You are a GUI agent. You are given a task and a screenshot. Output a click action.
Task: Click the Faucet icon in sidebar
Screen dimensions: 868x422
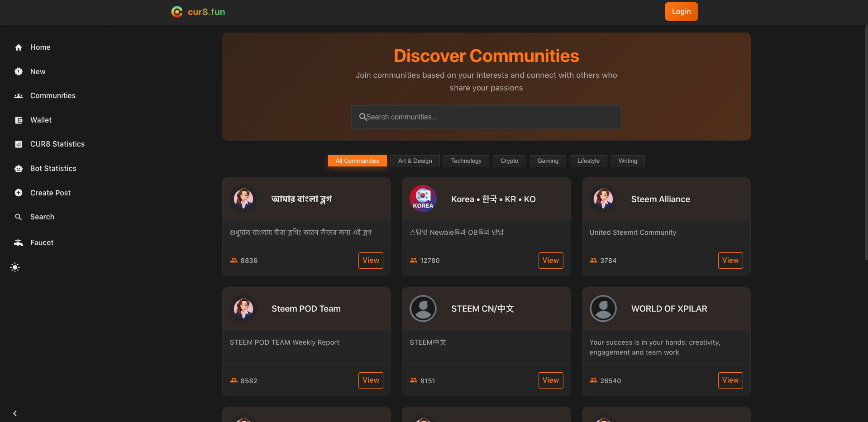point(19,243)
